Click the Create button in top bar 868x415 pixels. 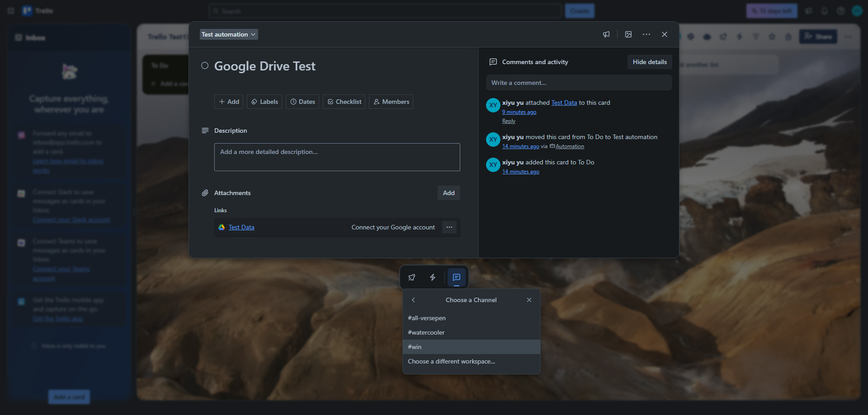(x=580, y=11)
